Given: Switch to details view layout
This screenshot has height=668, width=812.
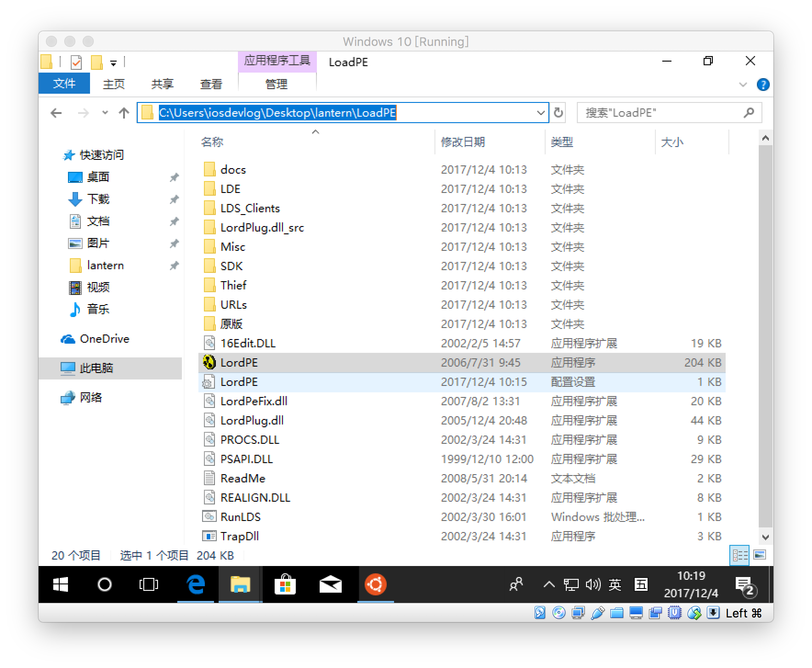Looking at the screenshot, I should click(740, 555).
